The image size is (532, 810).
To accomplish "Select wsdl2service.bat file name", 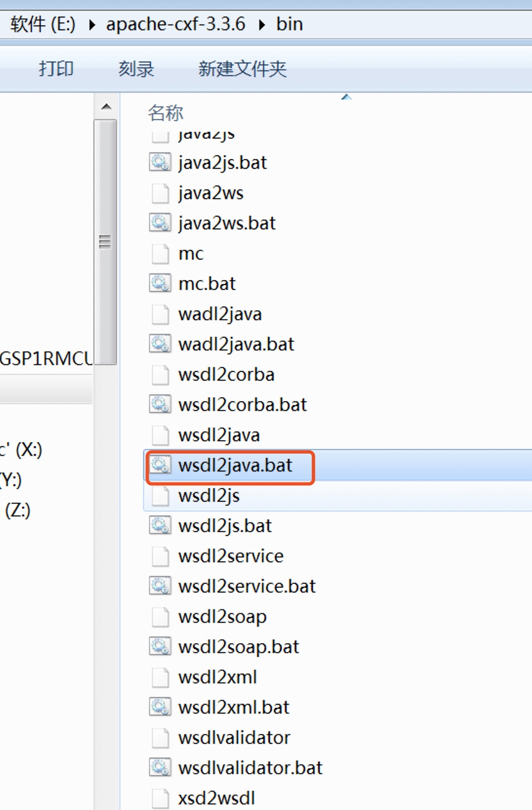I will coord(247,586).
